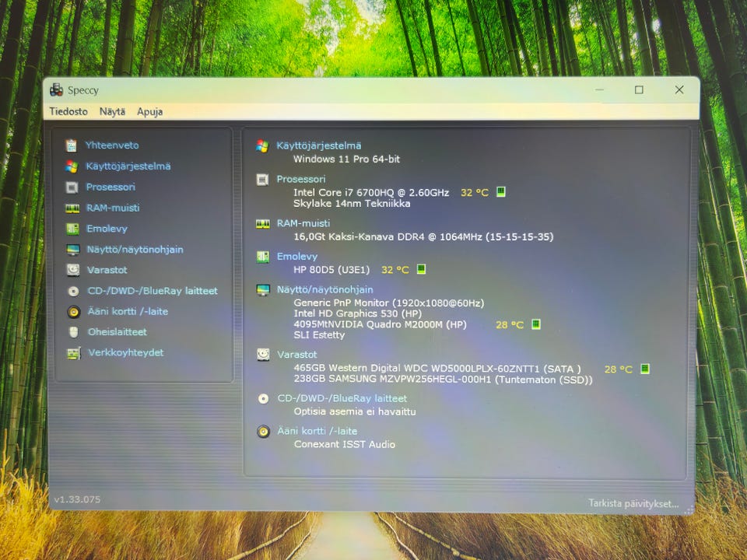This screenshot has width=747, height=560.
Task: Click the RAM-muisti icon in sidebar
Action: click(72, 208)
